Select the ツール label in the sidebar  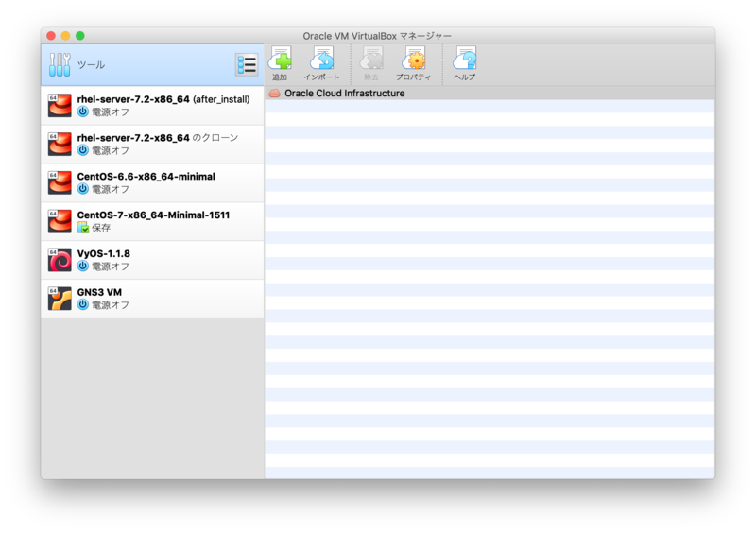pos(91,64)
